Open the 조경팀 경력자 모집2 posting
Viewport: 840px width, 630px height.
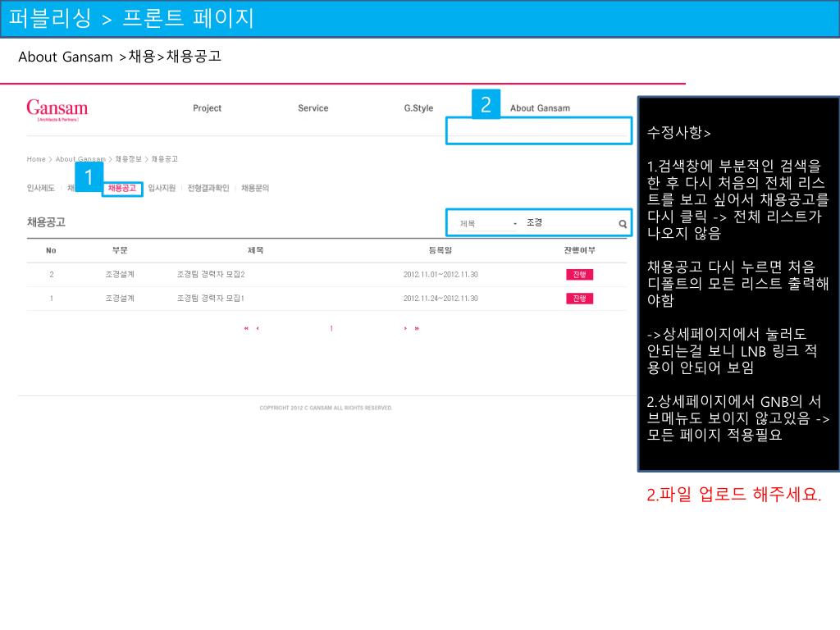click(211, 274)
